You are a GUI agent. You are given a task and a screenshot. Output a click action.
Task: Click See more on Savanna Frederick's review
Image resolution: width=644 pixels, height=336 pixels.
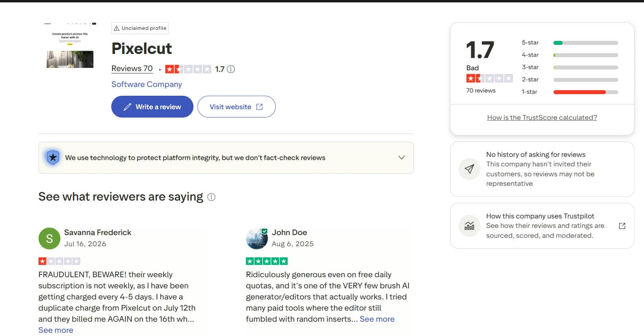(56, 330)
